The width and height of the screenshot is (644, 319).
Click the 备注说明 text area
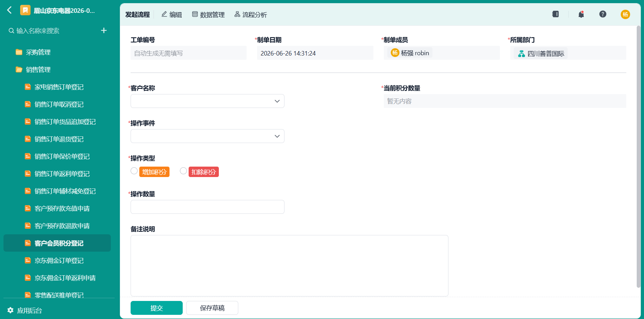pos(289,266)
